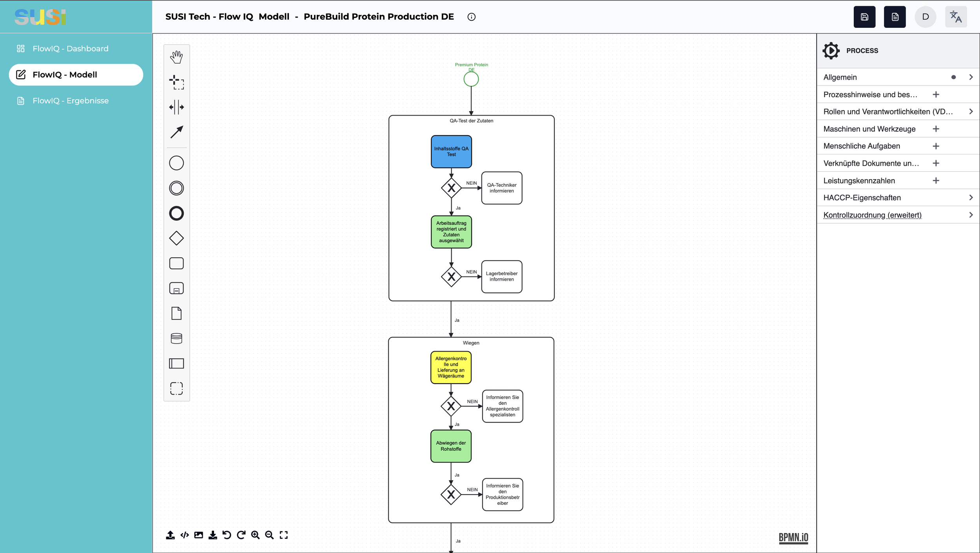Export diagram as image icon

199,535
